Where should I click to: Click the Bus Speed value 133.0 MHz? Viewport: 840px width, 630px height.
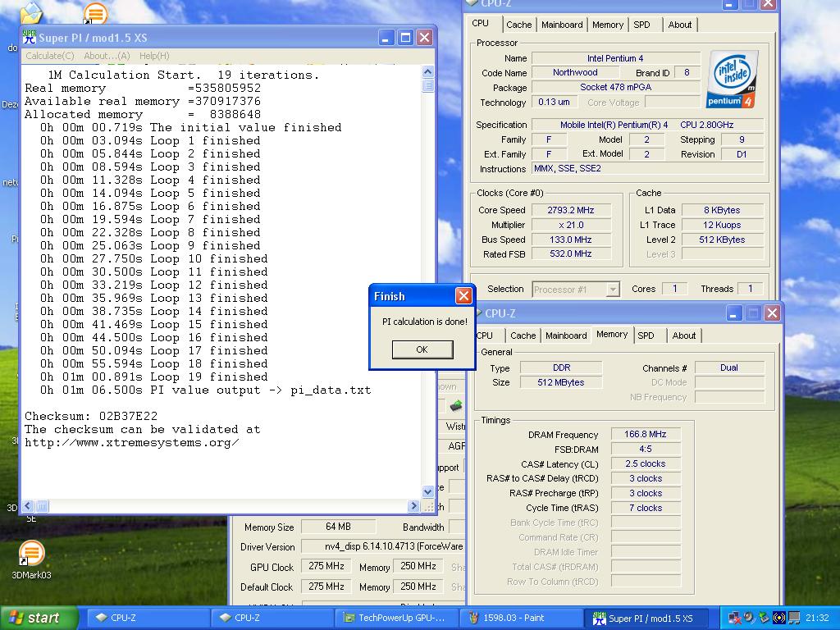point(571,240)
